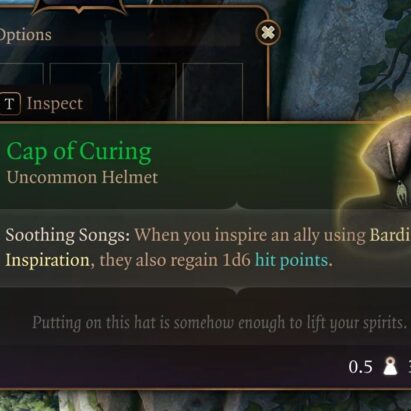Click the weight icon next to 0.5

click(x=390, y=366)
